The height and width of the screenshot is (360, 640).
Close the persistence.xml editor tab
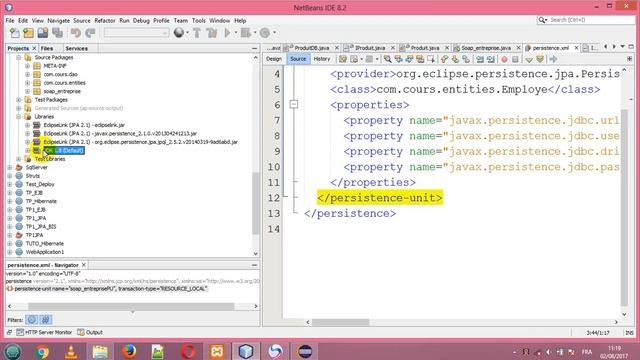click(576, 48)
